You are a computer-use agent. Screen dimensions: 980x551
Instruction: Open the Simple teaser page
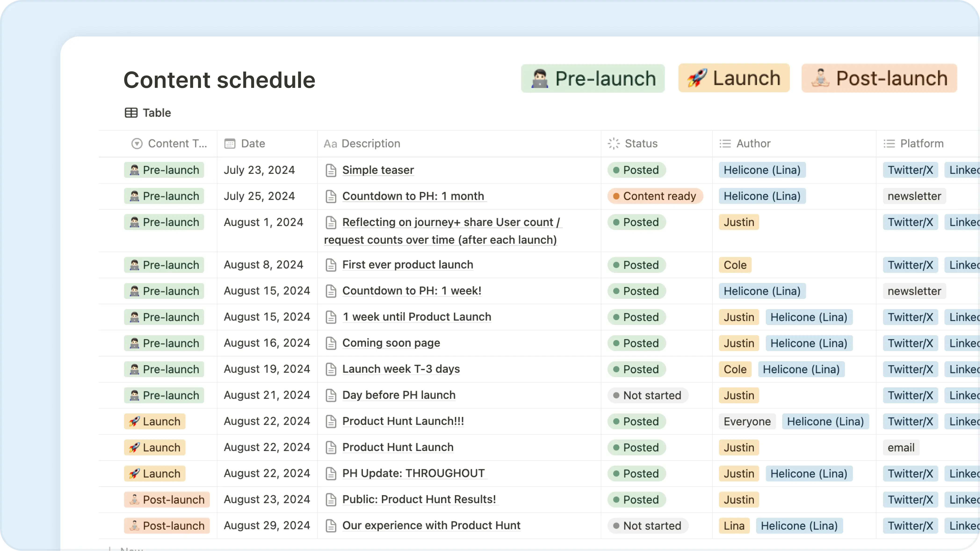[x=378, y=170]
